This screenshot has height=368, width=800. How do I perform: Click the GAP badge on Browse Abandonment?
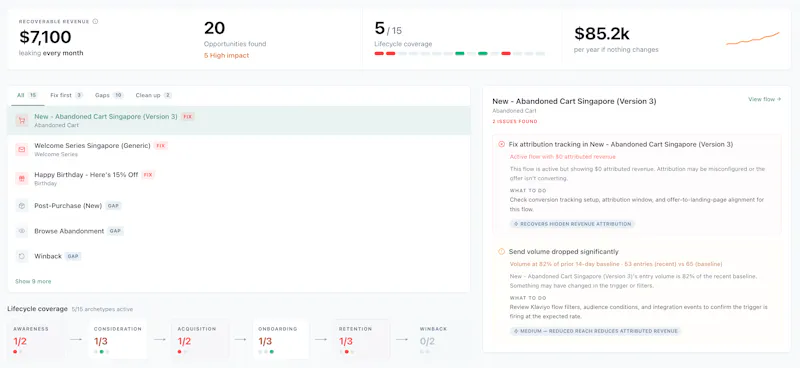115,231
